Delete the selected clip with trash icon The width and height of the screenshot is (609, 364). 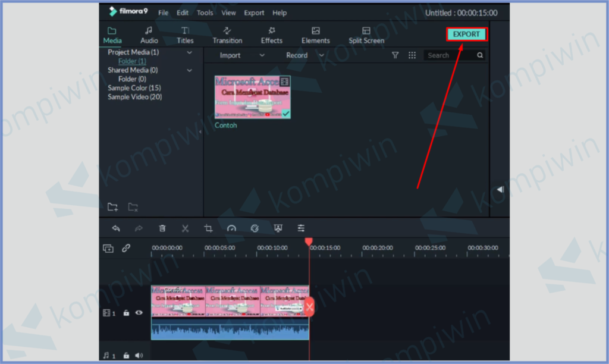pos(162,228)
